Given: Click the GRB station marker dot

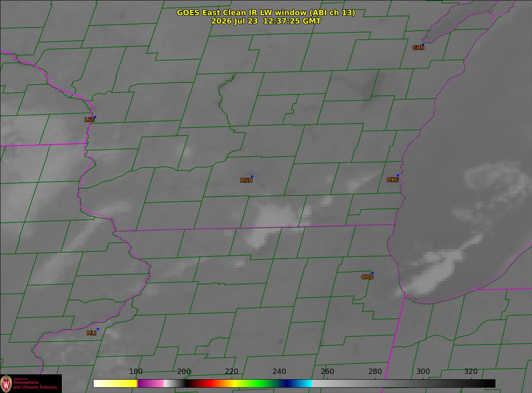Looking at the screenshot, I should [x=423, y=45].
